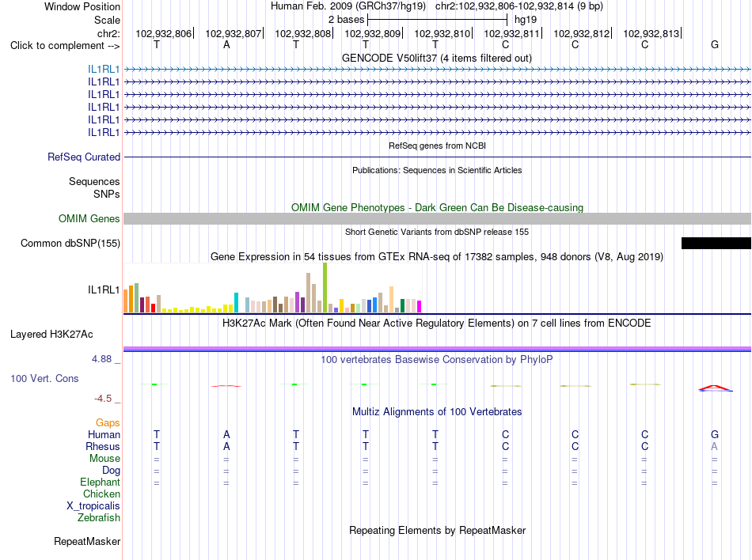The height and width of the screenshot is (560, 752).
Task: Click the Zebrafish species label
Action: click(x=99, y=517)
